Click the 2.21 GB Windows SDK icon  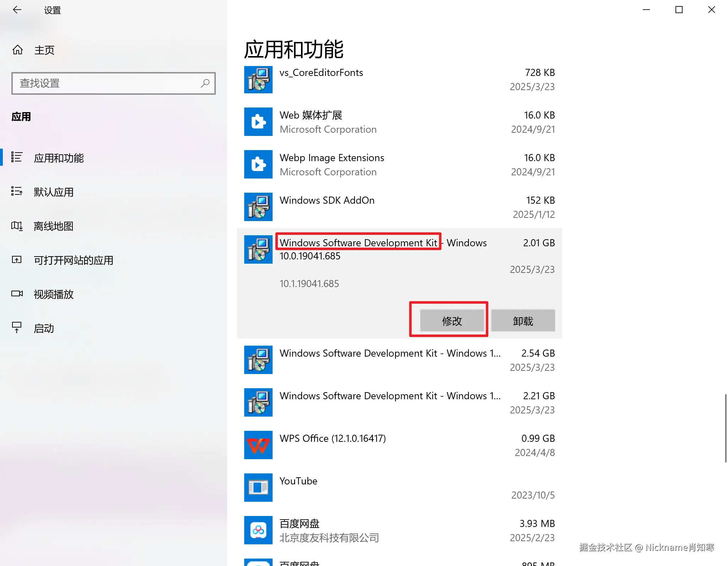pyautogui.click(x=258, y=402)
